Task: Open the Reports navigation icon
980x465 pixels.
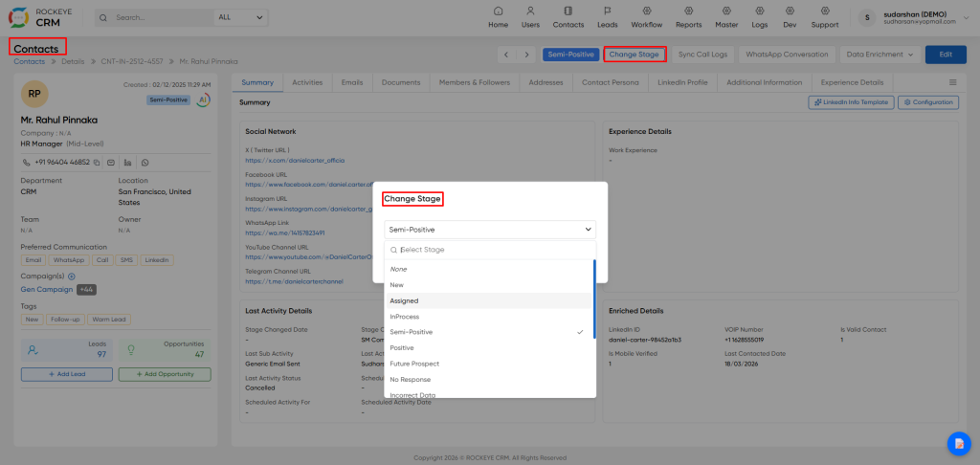Action: [x=689, y=11]
